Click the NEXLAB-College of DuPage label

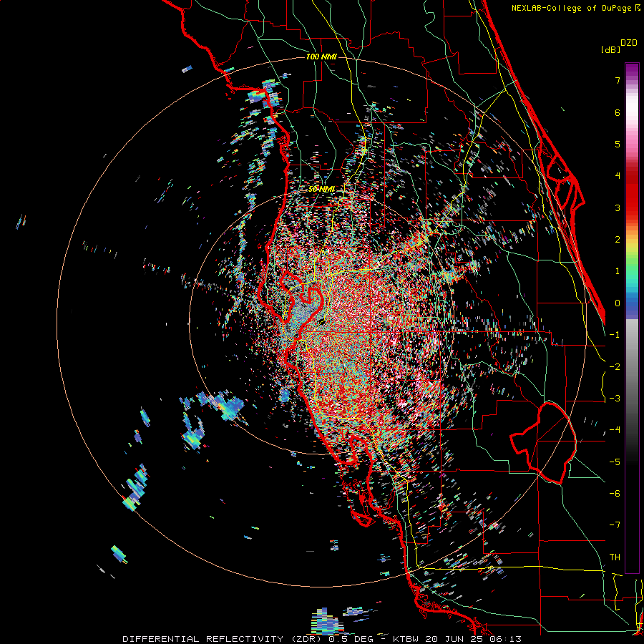pos(572,8)
